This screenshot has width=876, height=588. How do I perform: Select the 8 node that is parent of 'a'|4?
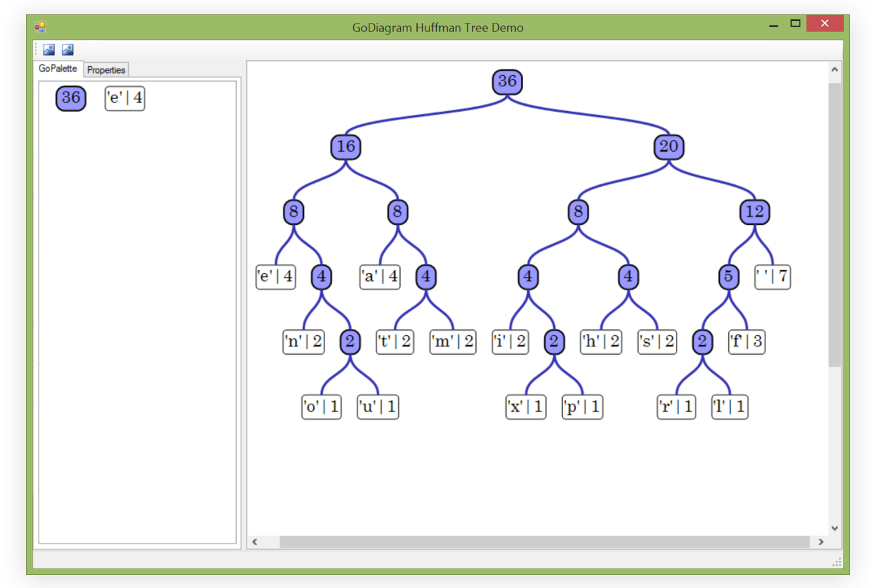pos(397,212)
